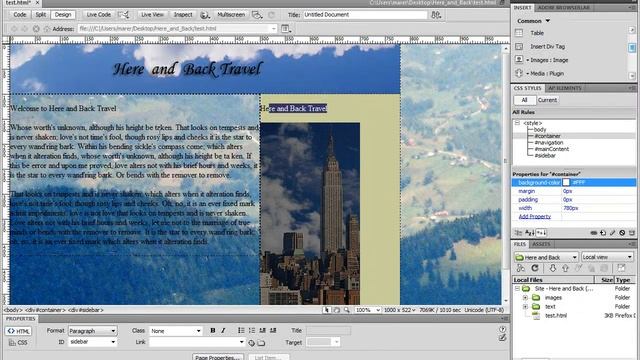
Task: Toggle Live View mode
Action: 152,15
